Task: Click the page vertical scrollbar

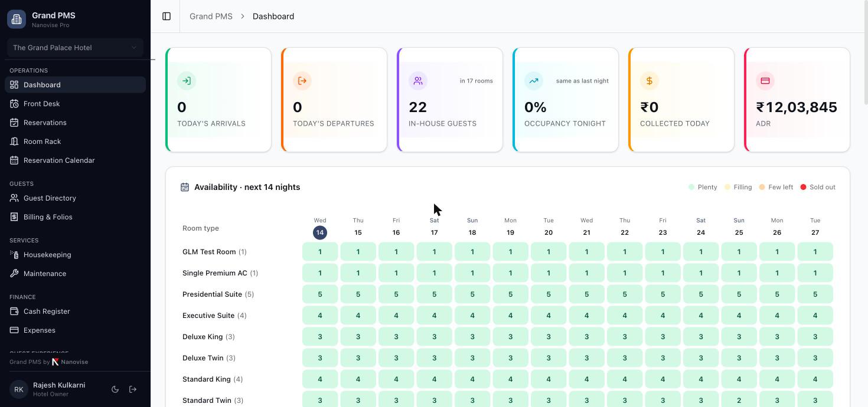Action: (x=865, y=53)
